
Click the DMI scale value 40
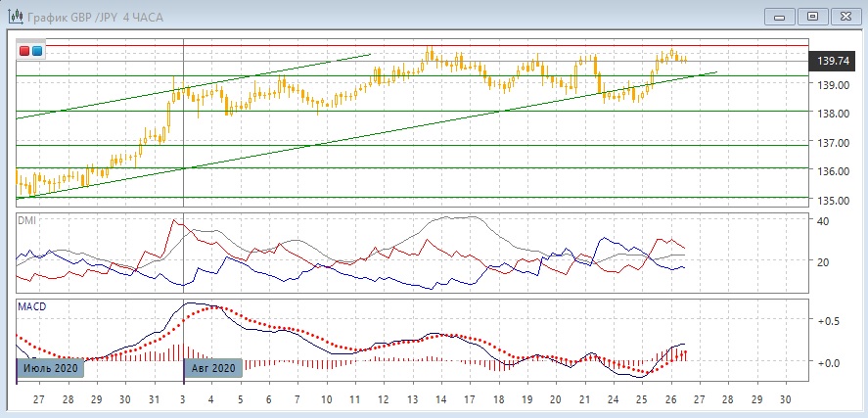pos(823,221)
